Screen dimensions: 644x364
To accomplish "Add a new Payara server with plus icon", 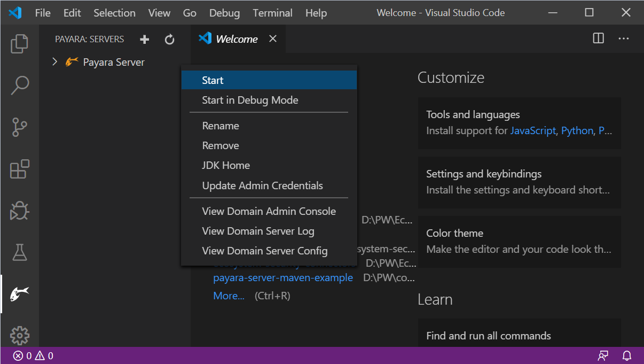I will pyautogui.click(x=144, y=39).
